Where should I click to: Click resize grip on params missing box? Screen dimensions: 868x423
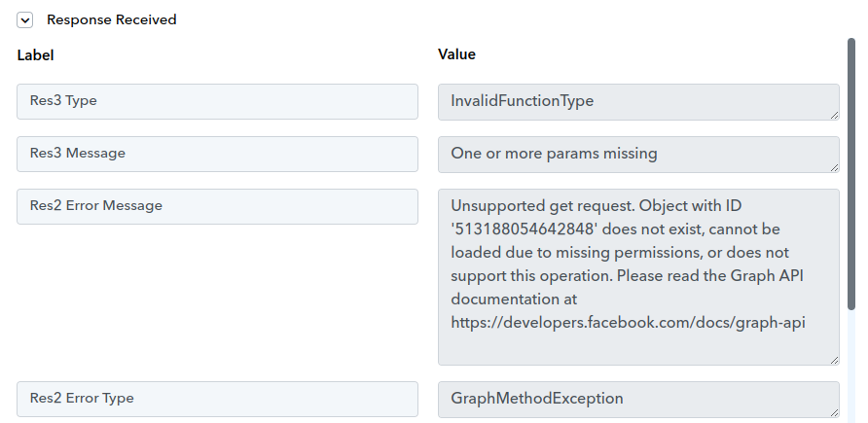tap(835, 167)
